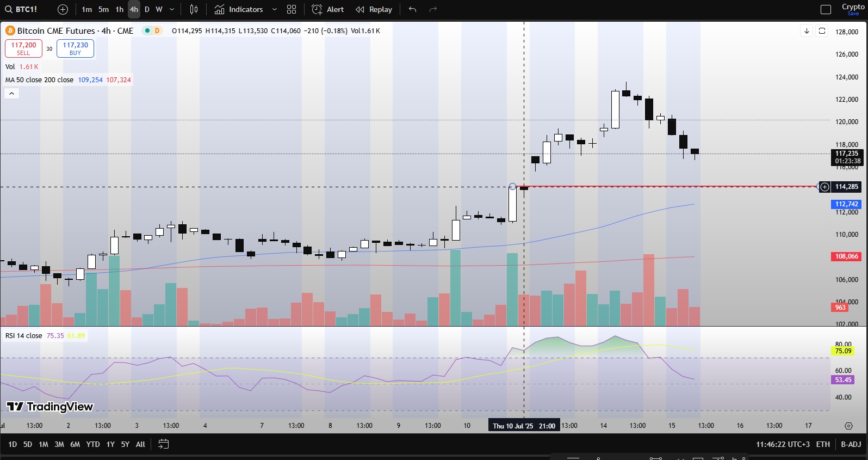Click the Thu 10 Jul '25 21:00 time label
This screenshot has width=868, height=460.
click(524, 426)
